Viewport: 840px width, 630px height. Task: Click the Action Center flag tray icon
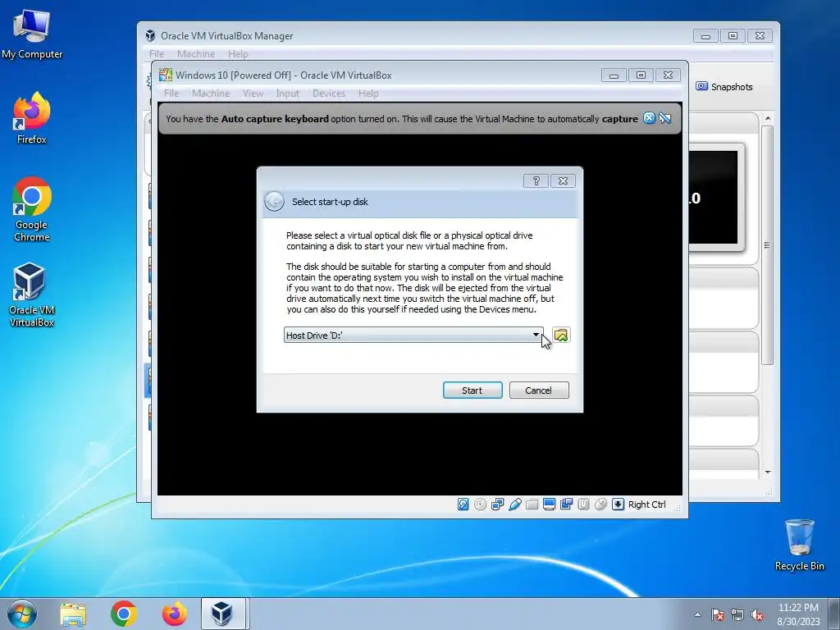718,614
